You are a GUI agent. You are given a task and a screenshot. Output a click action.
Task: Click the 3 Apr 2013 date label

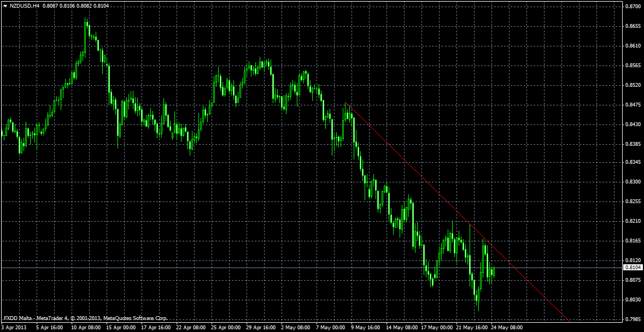click(x=15, y=328)
